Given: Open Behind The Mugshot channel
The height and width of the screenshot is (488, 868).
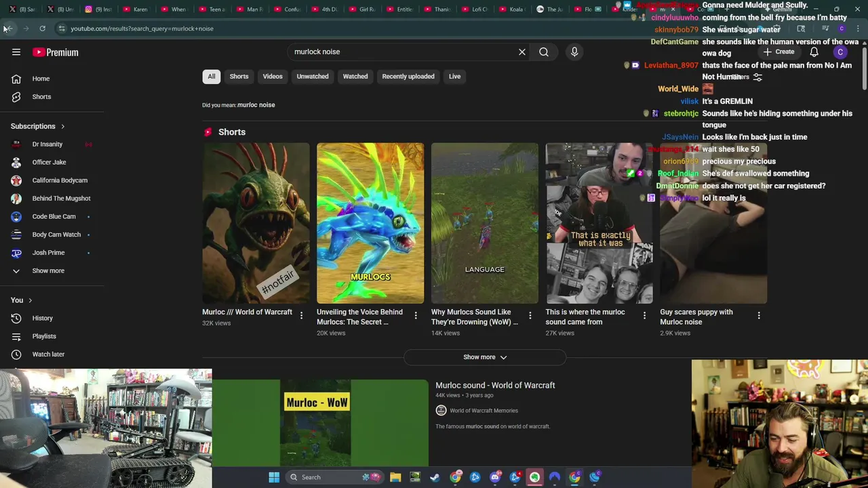Looking at the screenshot, I should coord(61,199).
